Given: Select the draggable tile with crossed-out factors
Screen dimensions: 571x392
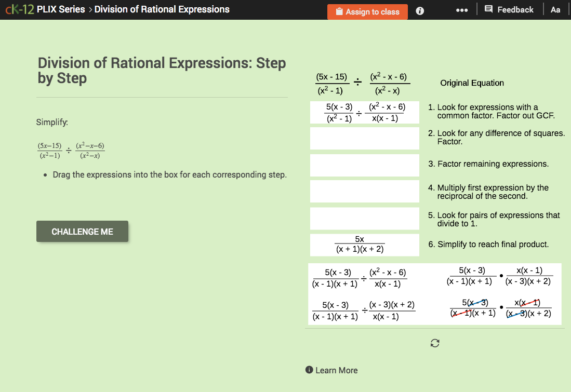Looking at the screenshot, I should coord(502,308).
